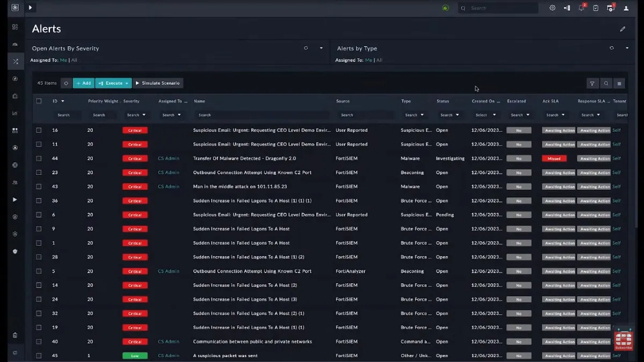The image size is (644, 362).
Task: Click the Source column search field
Action: click(x=365, y=115)
